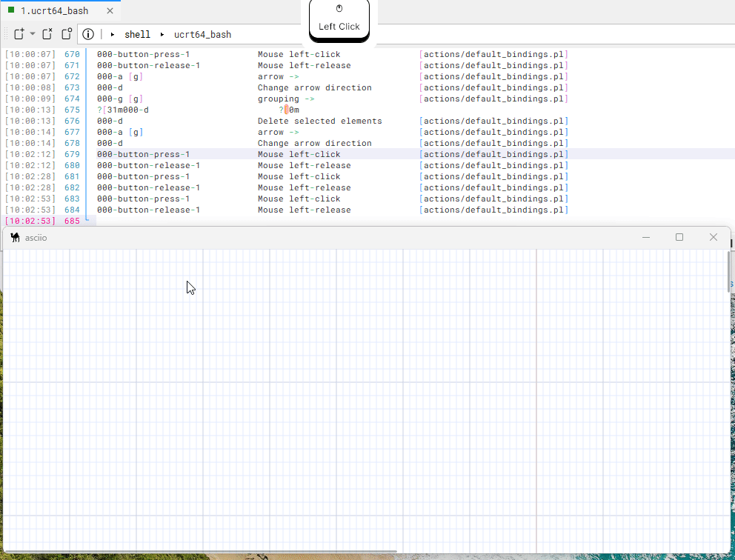Image resolution: width=735 pixels, height=560 pixels.
Task: Expand the arrow before the shell breadcrumb
Action: coord(113,34)
